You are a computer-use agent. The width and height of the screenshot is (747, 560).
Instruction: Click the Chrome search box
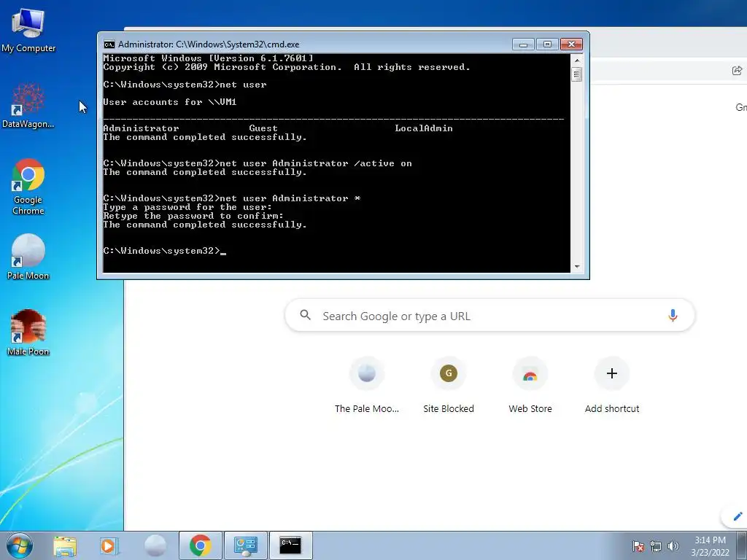coord(489,315)
